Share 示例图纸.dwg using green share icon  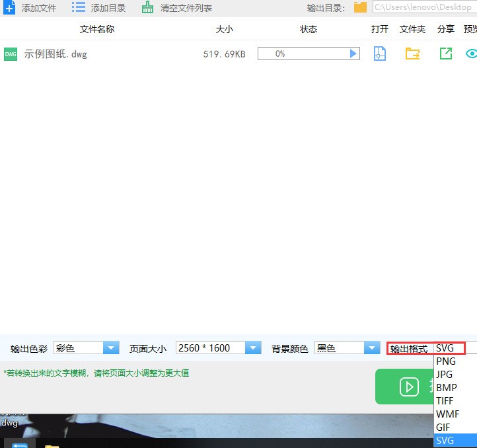tap(446, 54)
